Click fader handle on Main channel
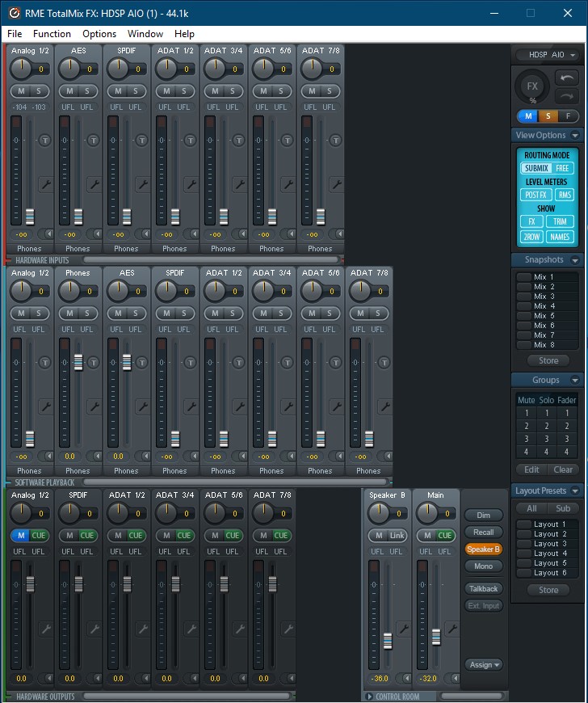 436,637
